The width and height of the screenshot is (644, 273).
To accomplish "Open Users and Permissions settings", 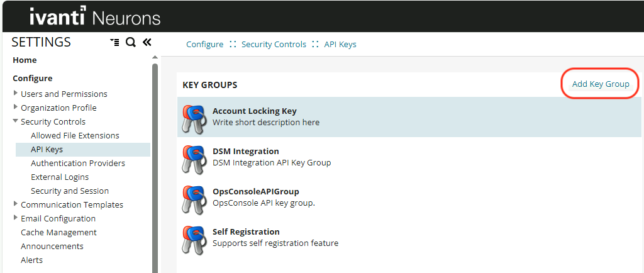I will tap(64, 94).
